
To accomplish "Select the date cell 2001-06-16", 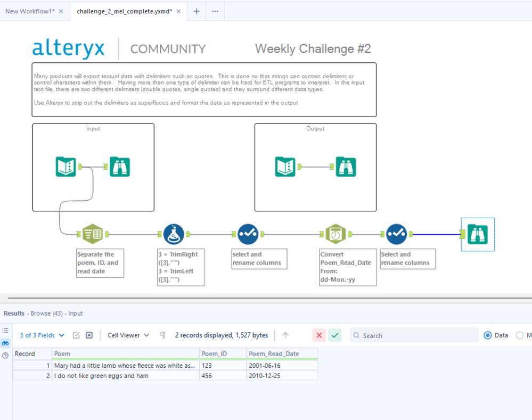I will coord(282,365).
